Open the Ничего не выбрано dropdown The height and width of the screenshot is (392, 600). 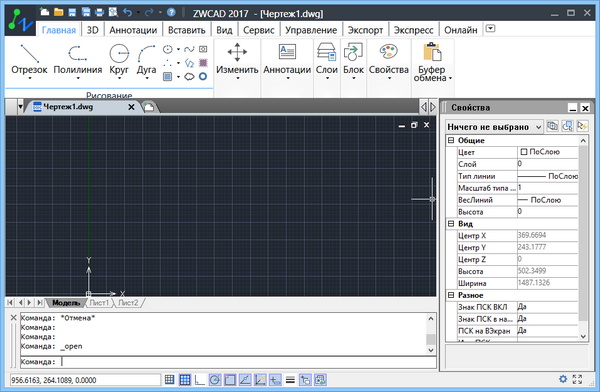pos(494,127)
